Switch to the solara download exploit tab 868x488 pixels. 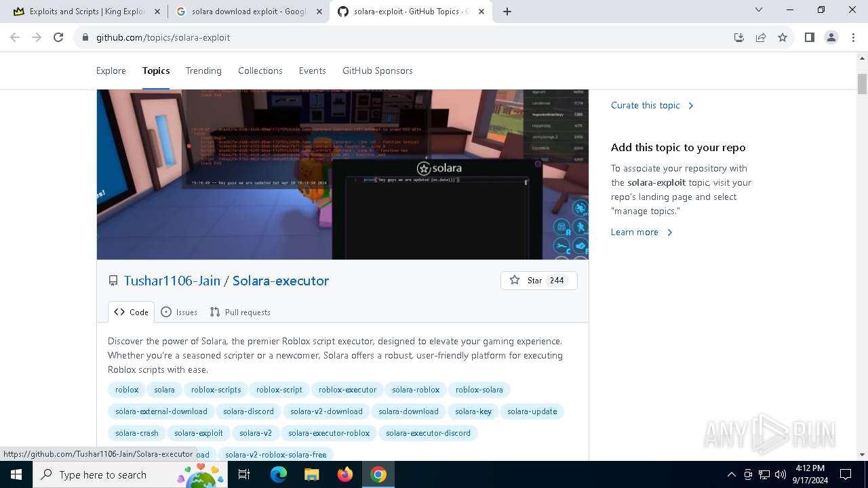pyautogui.click(x=248, y=12)
